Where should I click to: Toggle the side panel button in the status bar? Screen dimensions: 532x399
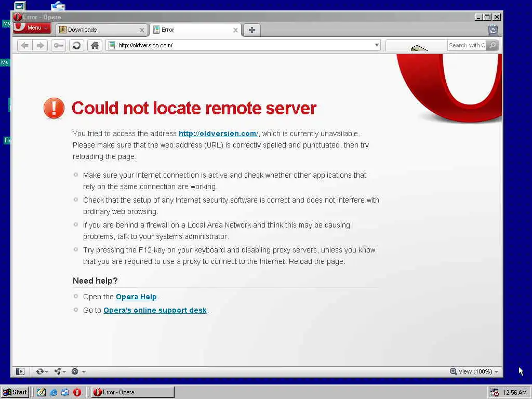[x=20, y=371]
